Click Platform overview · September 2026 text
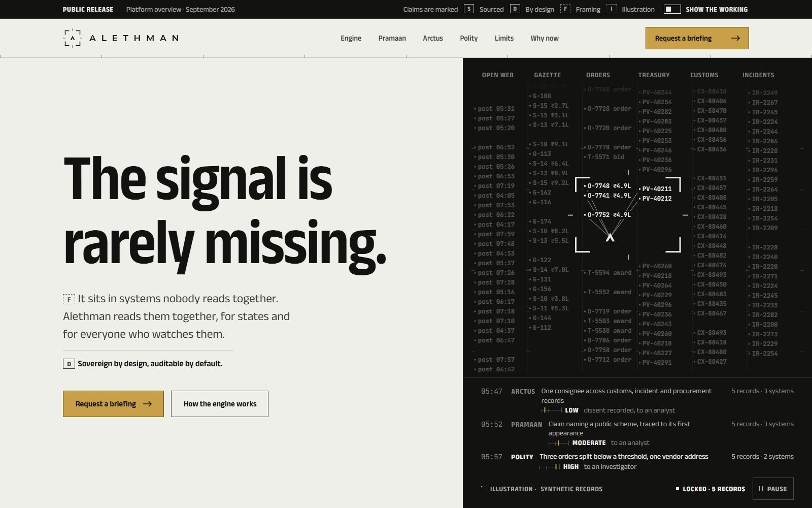This screenshot has height=508, width=812. (x=181, y=9)
